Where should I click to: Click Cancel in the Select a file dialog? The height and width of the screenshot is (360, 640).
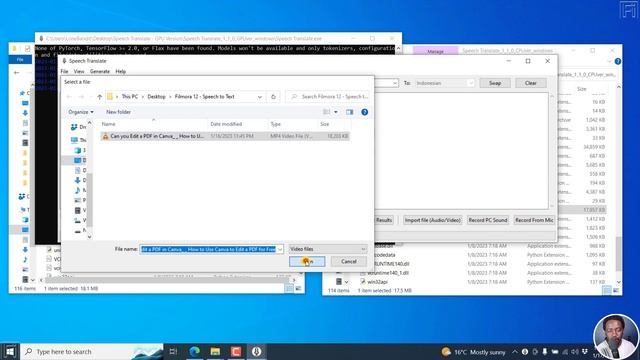pos(349,261)
